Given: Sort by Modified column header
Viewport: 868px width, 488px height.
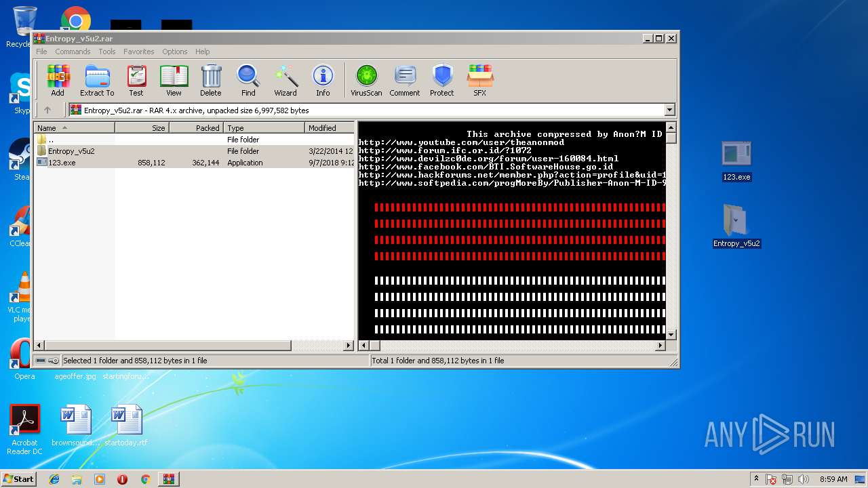Looking at the screenshot, I should (330, 127).
